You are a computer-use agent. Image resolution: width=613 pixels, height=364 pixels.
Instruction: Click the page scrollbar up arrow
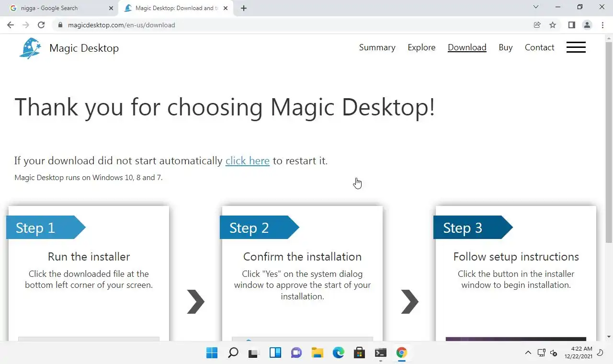[x=609, y=38]
